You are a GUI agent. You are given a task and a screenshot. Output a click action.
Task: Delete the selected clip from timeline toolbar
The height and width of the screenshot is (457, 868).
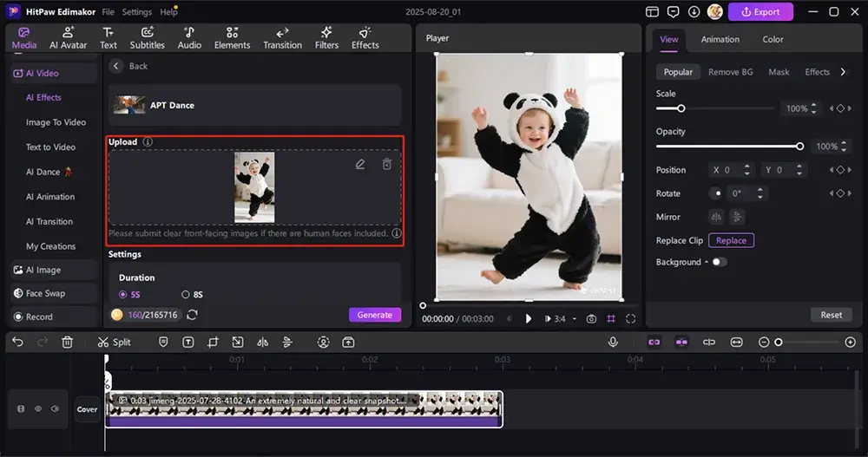[67, 343]
